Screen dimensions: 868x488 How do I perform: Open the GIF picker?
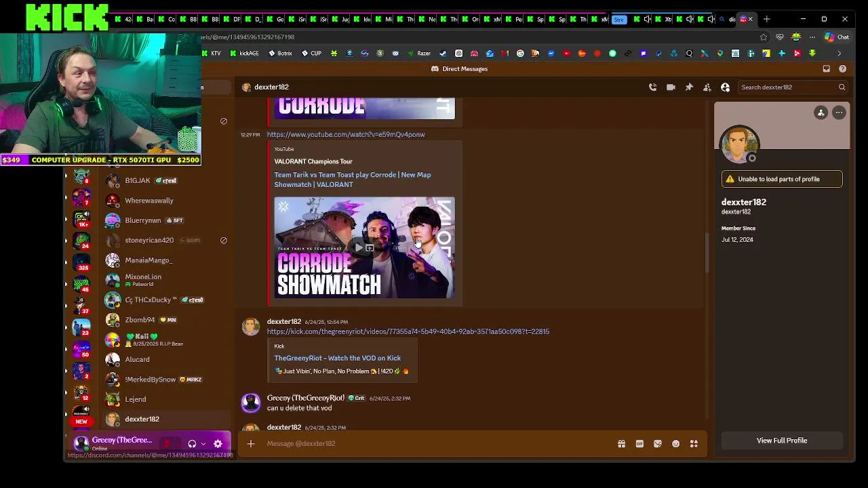(x=639, y=443)
